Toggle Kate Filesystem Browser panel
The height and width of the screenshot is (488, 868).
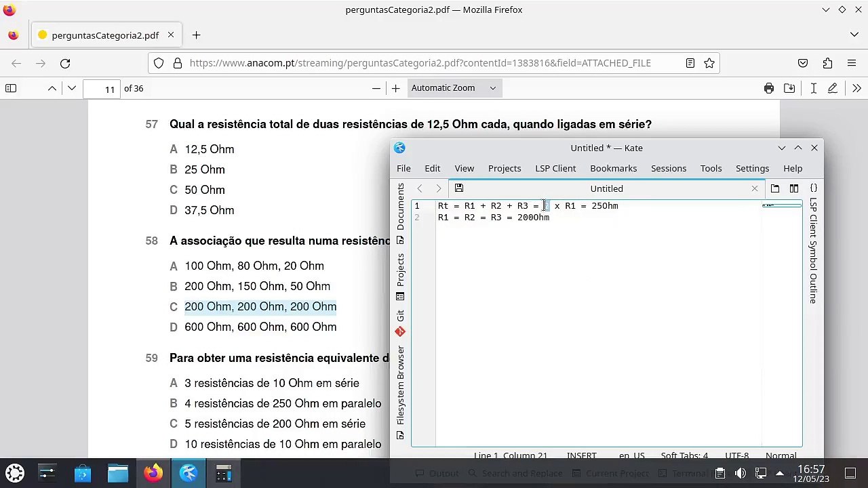400,392
